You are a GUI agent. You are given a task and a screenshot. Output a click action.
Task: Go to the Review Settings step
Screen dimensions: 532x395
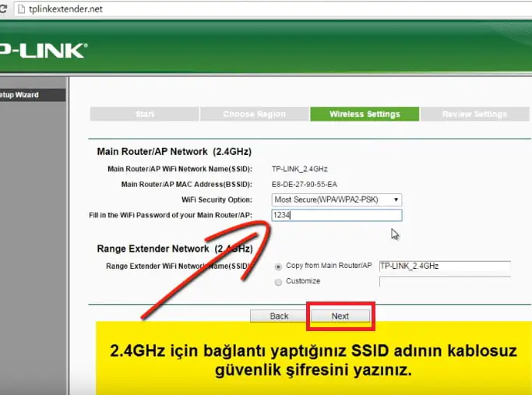474,114
